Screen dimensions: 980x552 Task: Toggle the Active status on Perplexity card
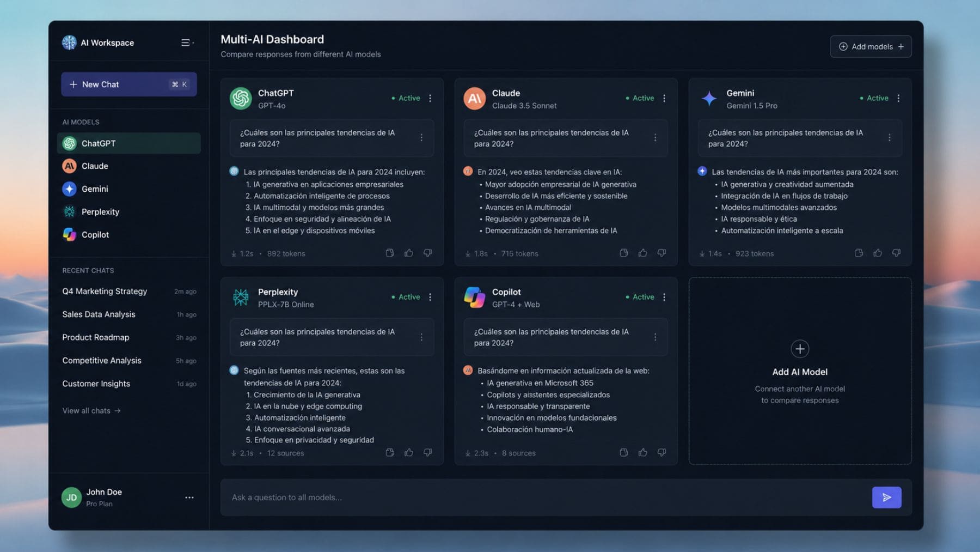click(406, 297)
